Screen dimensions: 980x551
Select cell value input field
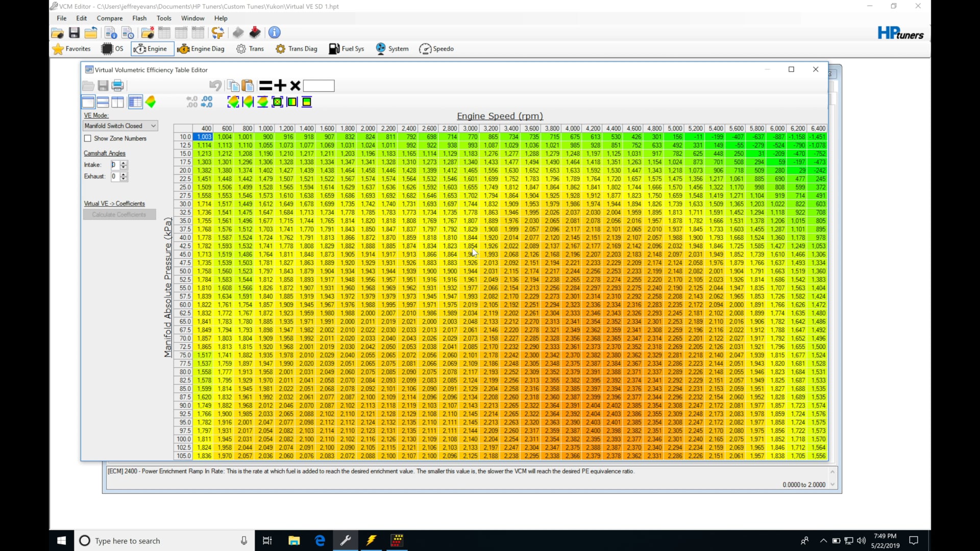pyautogui.click(x=318, y=85)
